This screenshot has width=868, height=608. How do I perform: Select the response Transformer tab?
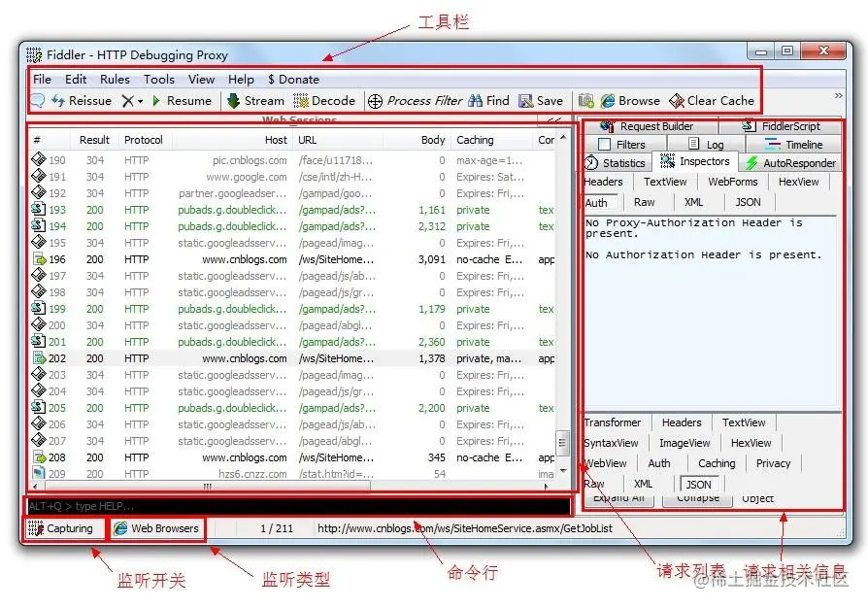613,422
